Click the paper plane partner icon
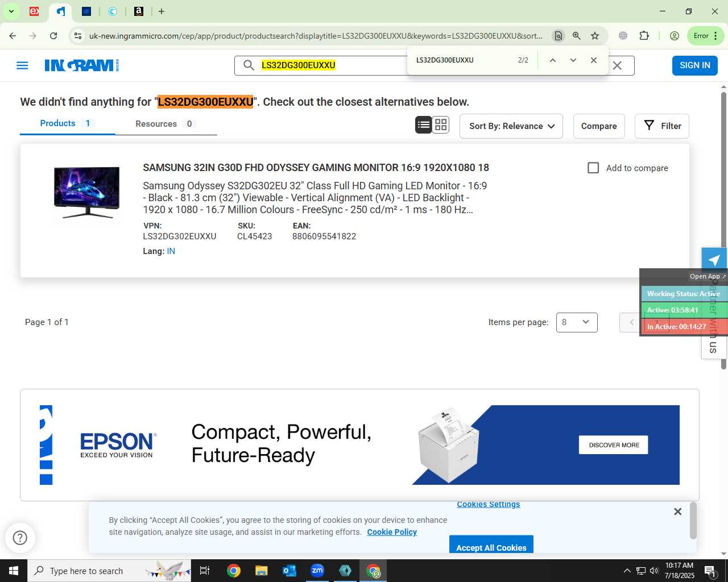This screenshot has height=582, width=728. pyautogui.click(x=714, y=260)
